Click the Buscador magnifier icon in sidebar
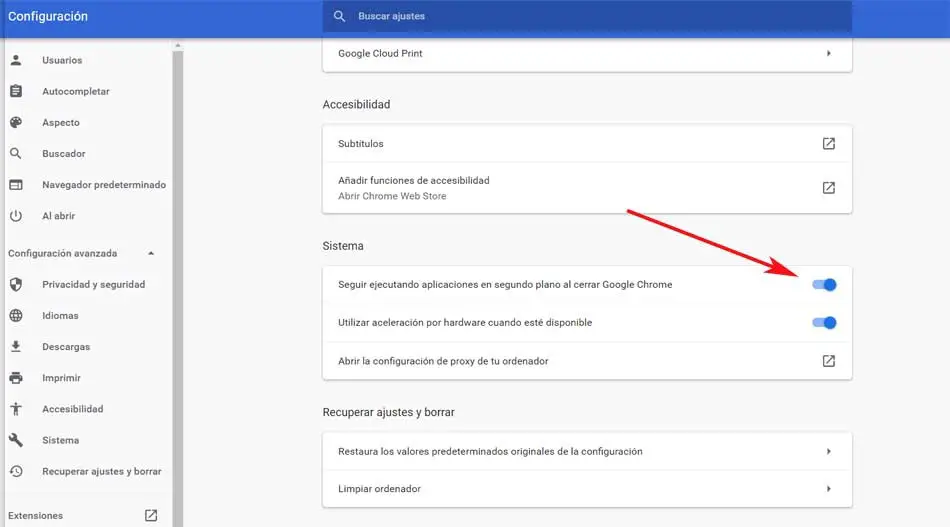The width and height of the screenshot is (950, 527). coord(16,153)
